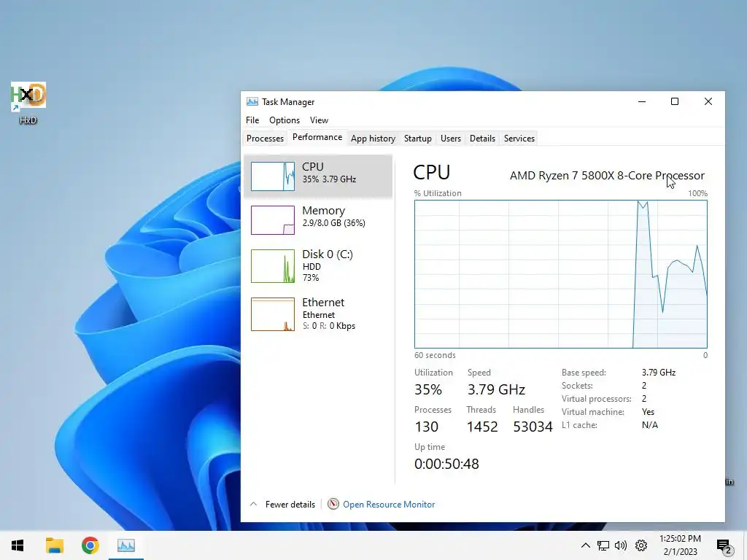Open File Explorer from the taskbar
This screenshot has height=560, width=747.
[x=54, y=545]
